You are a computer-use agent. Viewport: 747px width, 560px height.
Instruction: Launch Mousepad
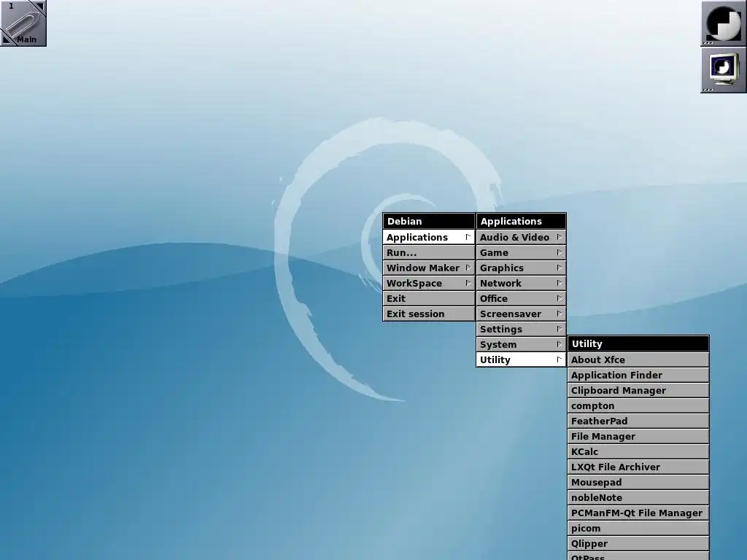click(638, 482)
